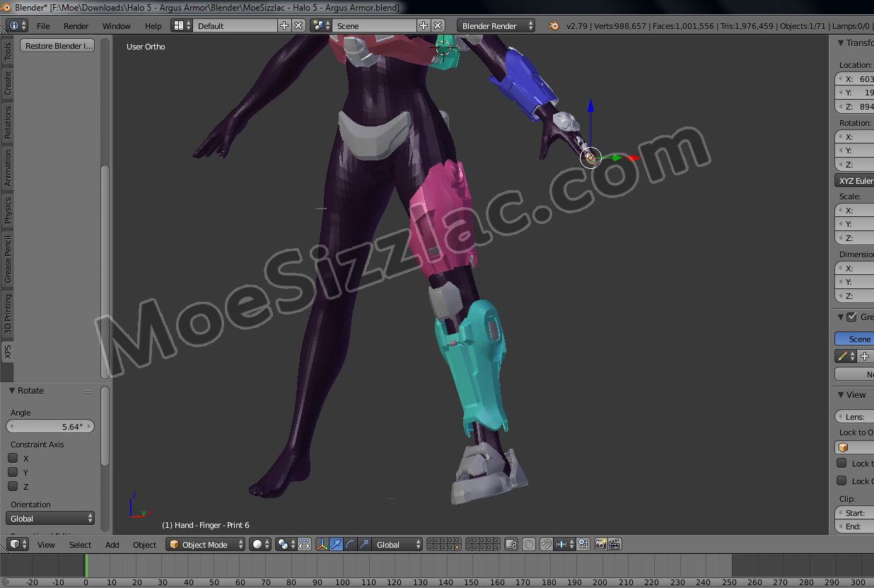This screenshot has width=874, height=588.
Task: Open the 3D view Object menu
Action: tap(145, 544)
